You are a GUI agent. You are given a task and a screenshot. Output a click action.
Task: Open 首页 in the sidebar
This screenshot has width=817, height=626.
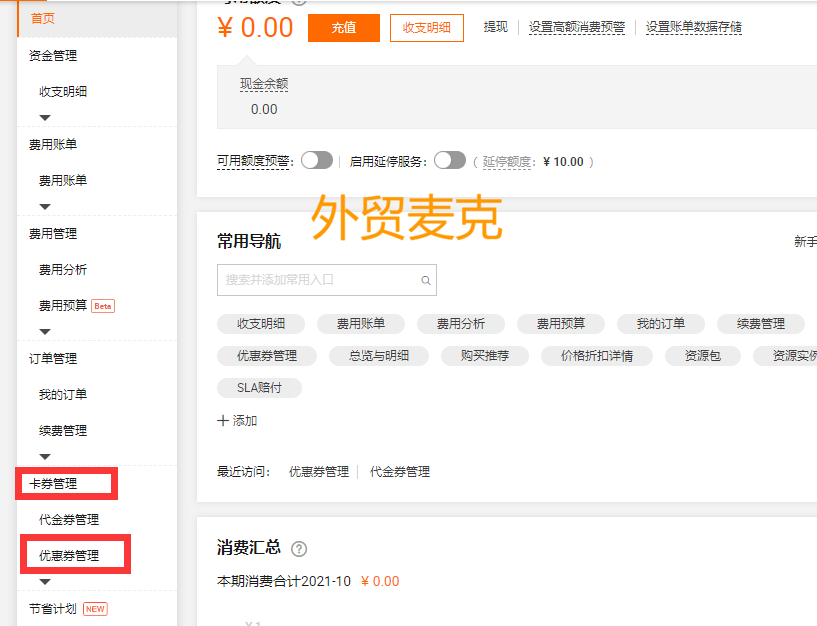point(43,19)
